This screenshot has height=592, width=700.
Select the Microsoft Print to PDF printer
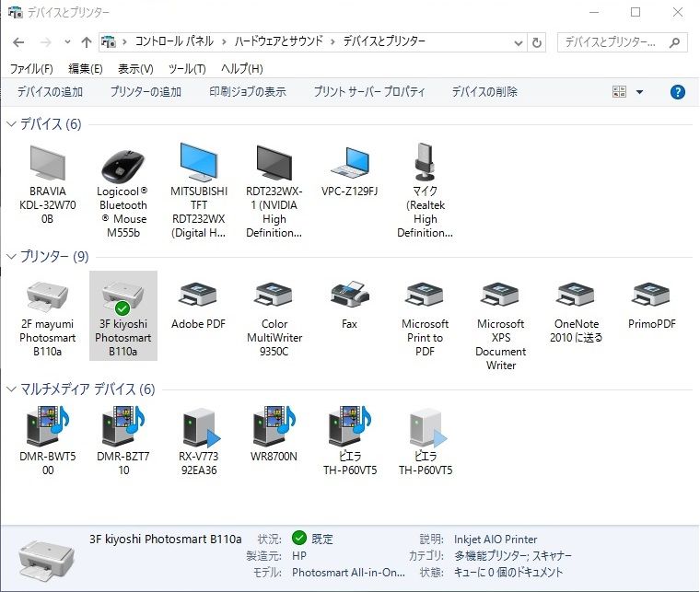click(425, 295)
